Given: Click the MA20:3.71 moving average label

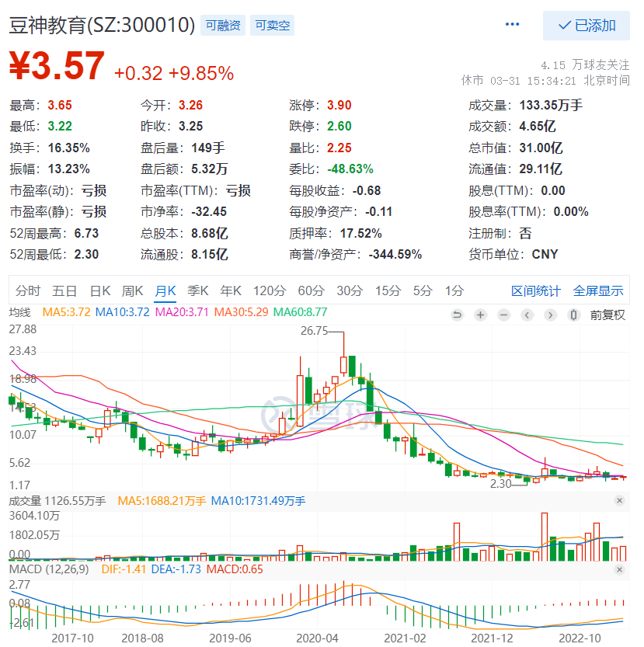Looking at the screenshot, I should point(182,312).
